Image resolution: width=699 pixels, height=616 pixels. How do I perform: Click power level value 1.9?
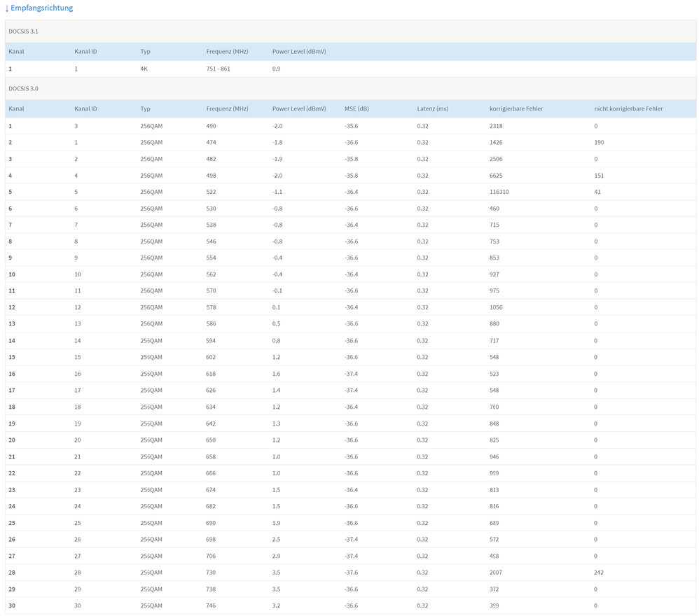pyautogui.click(x=277, y=523)
